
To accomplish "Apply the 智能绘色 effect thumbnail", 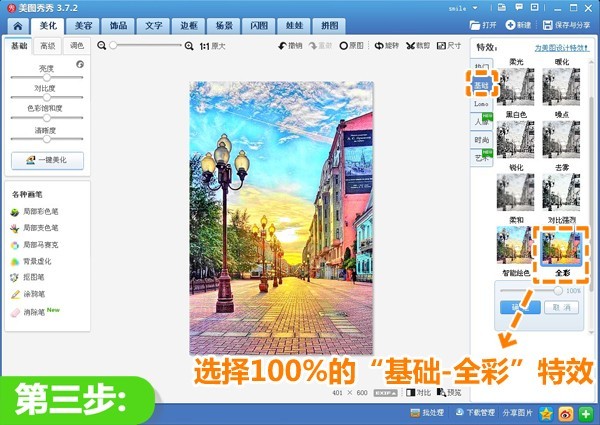I will click(515, 245).
